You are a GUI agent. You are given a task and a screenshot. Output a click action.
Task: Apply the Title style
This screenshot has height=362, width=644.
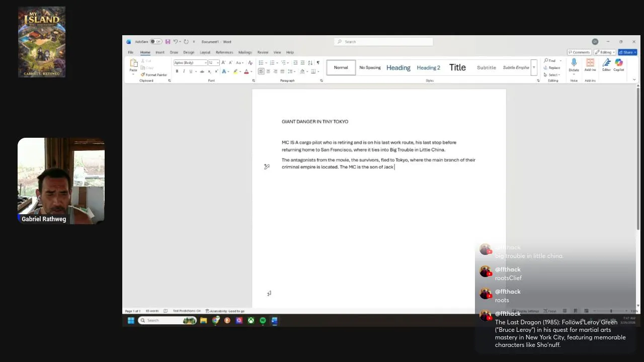click(457, 67)
